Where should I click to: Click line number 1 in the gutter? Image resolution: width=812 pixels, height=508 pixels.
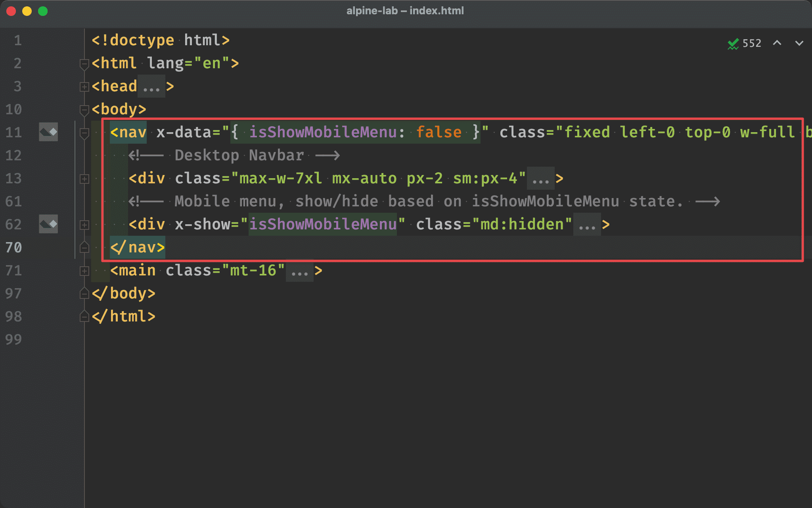point(18,40)
